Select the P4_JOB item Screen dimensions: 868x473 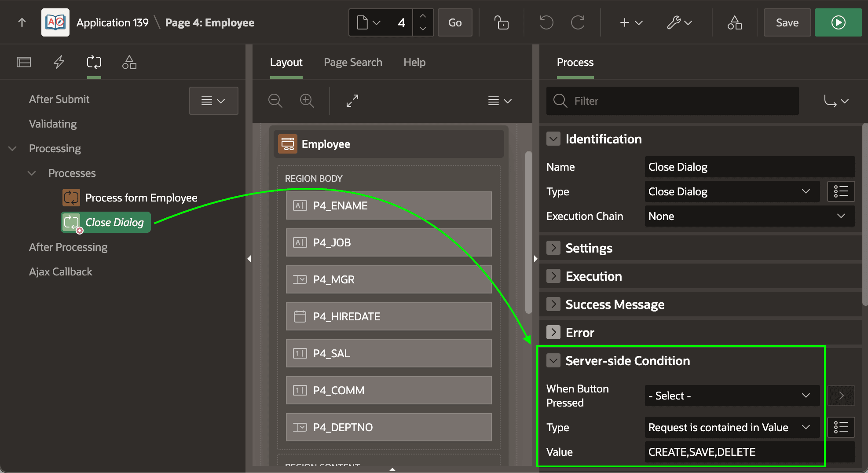tap(389, 242)
